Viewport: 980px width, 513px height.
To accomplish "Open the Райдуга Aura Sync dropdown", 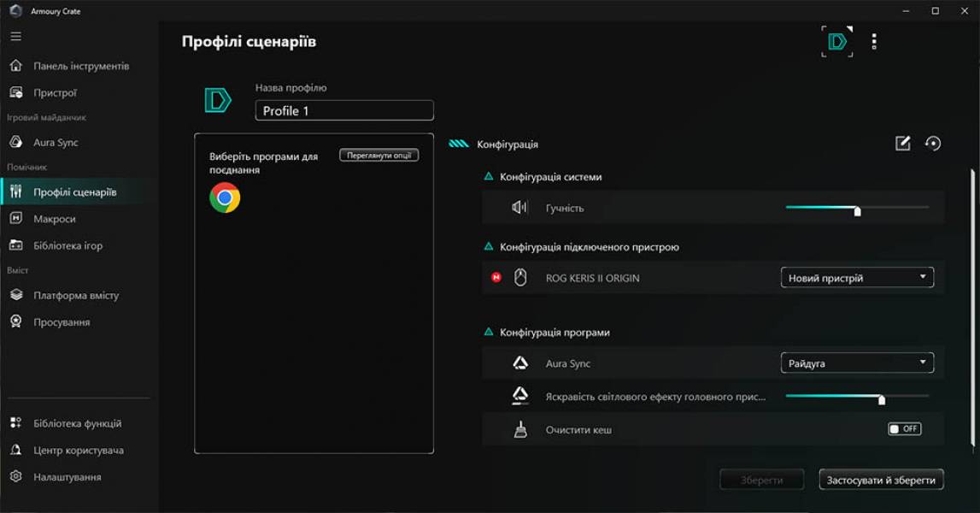I will pyautogui.click(x=857, y=363).
